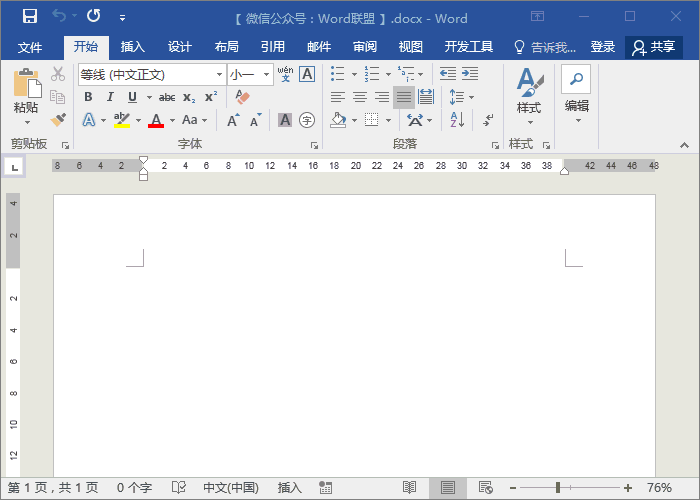Viewport: 700px width, 500px height.
Task: Toggle Italic formatting
Action: tap(110, 97)
